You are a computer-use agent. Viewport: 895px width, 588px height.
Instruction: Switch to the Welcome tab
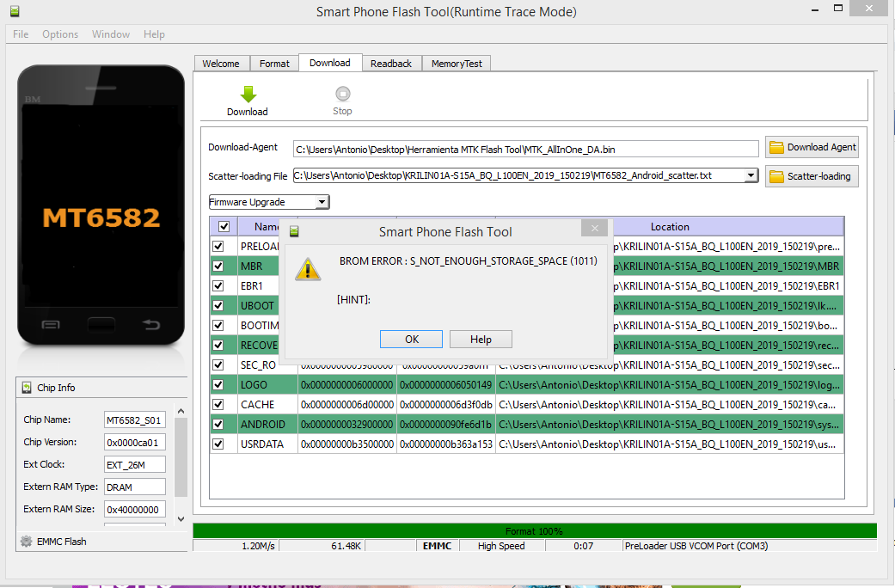221,64
